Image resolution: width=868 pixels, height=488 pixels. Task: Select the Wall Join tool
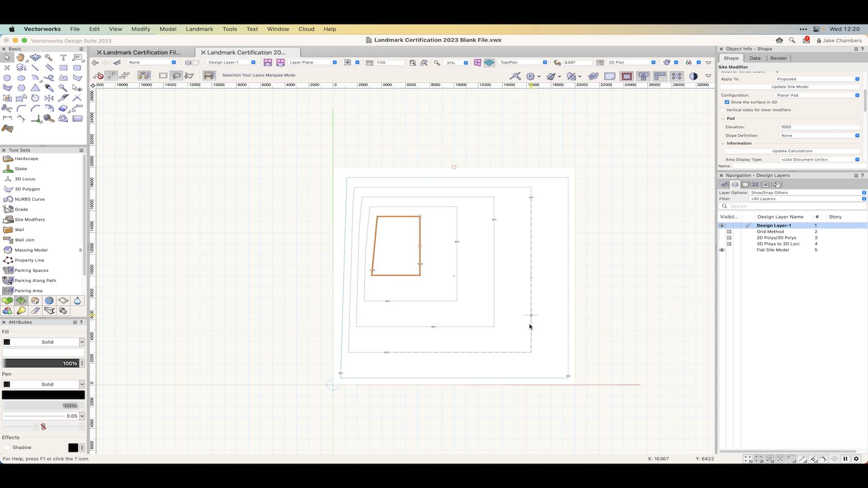coord(24,240)
